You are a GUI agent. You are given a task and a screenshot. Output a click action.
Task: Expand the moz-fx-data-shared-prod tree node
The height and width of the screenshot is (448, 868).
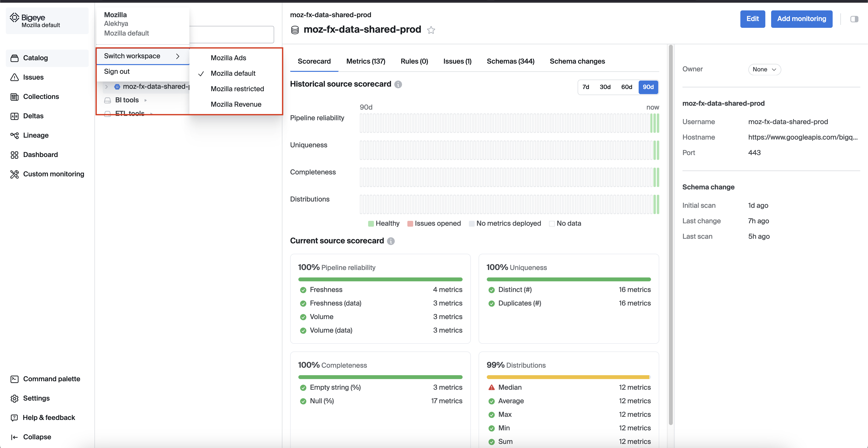[107, 87]
